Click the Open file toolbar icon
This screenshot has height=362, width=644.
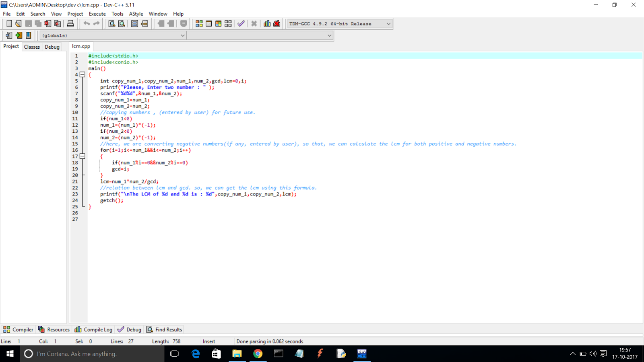(x=19, y=24)
